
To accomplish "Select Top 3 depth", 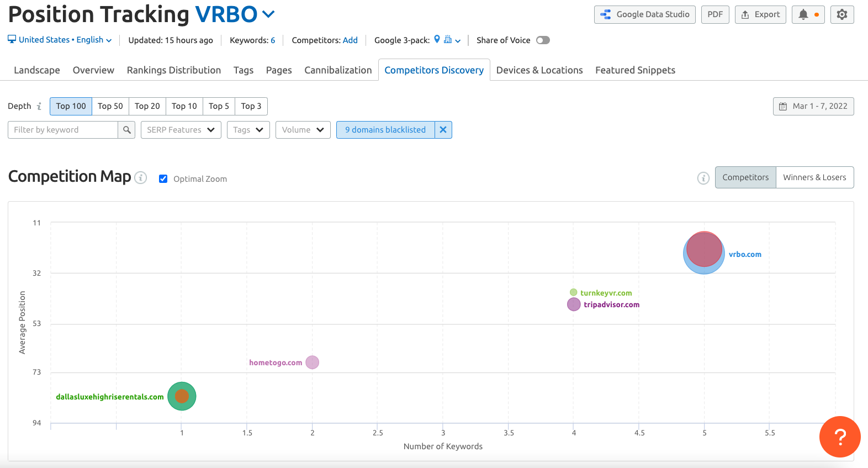I will click(x=251, y=106).
